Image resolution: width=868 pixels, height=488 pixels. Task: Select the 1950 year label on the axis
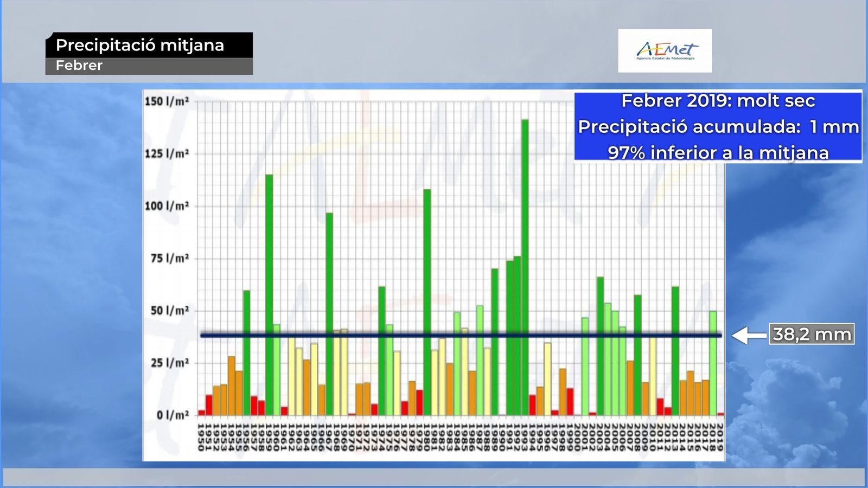click(x=201, y=437)
